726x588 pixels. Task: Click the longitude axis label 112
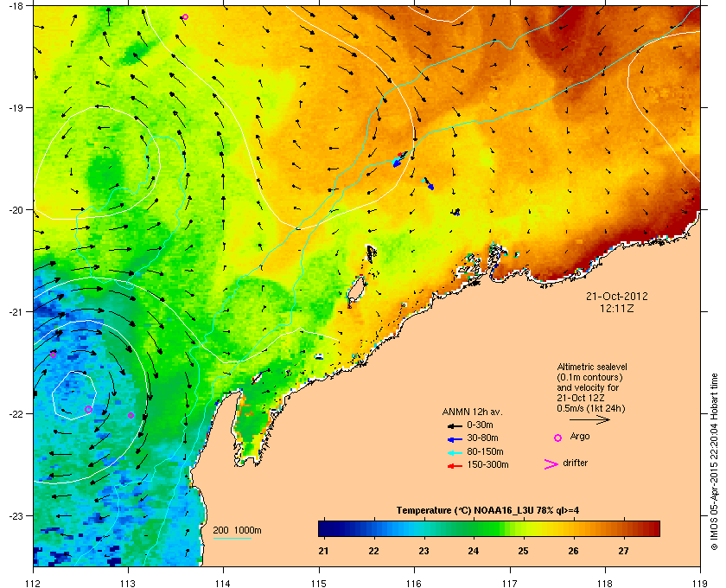34,583
